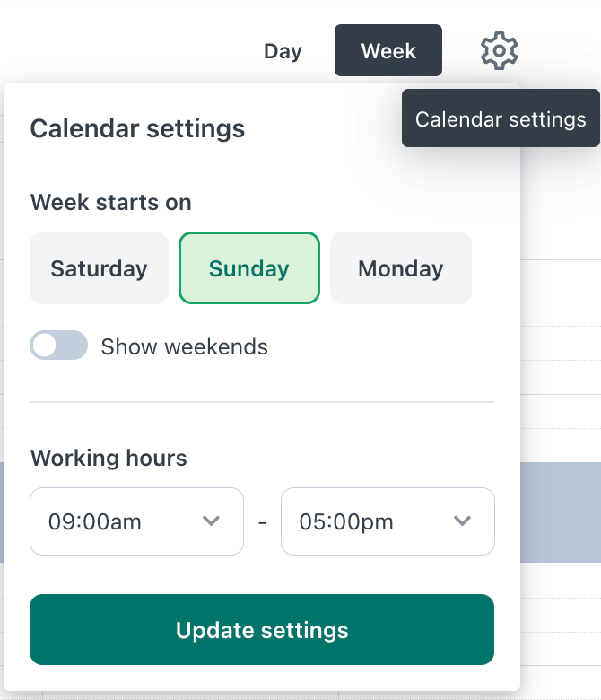This screenshot has width=601, height=700.
Task: Click the divider line above Working hours
Action: coord(262,402)
